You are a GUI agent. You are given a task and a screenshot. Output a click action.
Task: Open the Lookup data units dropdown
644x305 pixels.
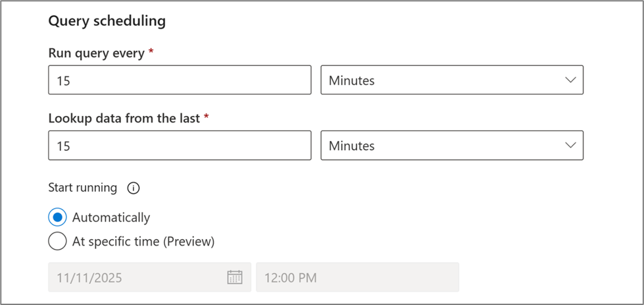pyautogui.click(x=451, y=146)
